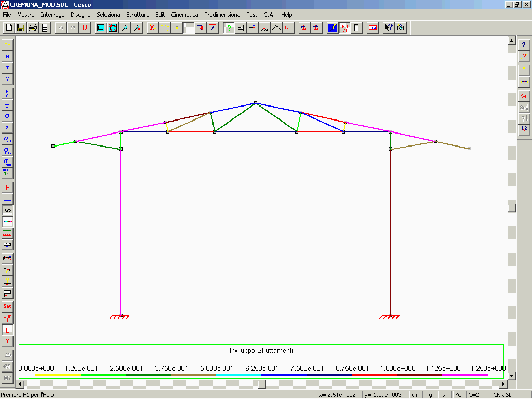Viewport: 532px width, 399px height.
Task: Click the Print icon in toolbar
Action: coord(33,28)
